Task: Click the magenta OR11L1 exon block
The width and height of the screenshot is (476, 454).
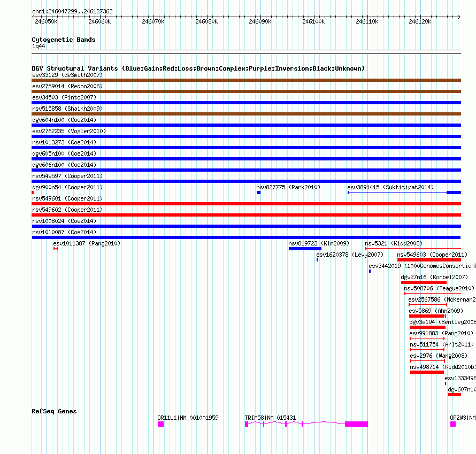Action: point(160,424)
